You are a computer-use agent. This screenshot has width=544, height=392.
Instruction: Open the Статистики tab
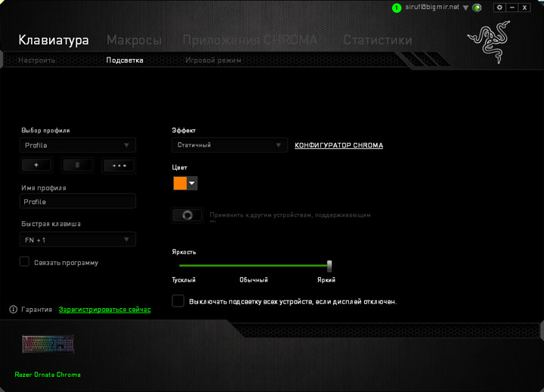pos(378,40)
